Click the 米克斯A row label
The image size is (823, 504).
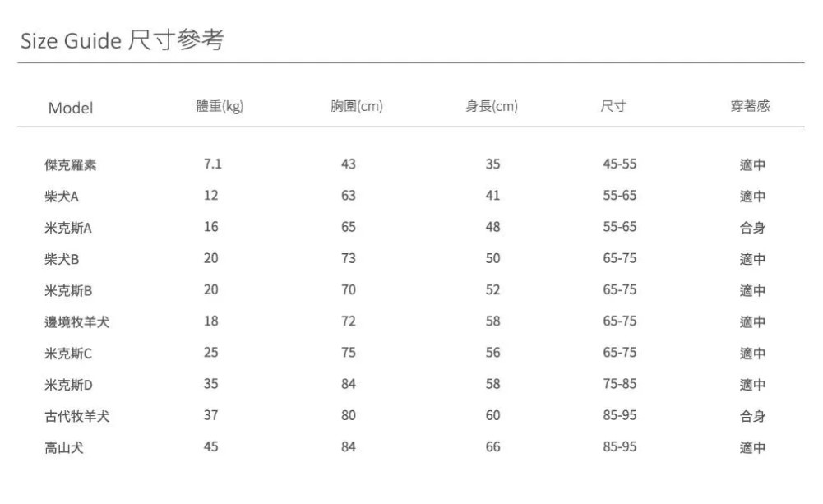pos(68,228)
